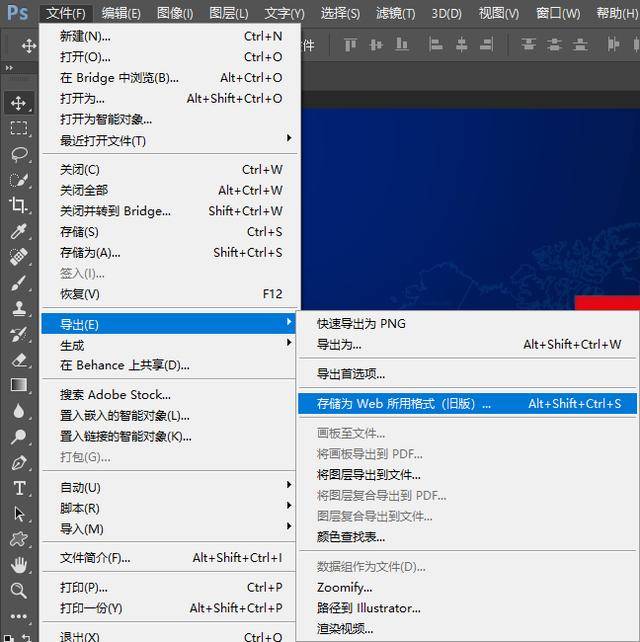Click Distribute left edges icon
The image size is (640, 642).
[613, 45]
